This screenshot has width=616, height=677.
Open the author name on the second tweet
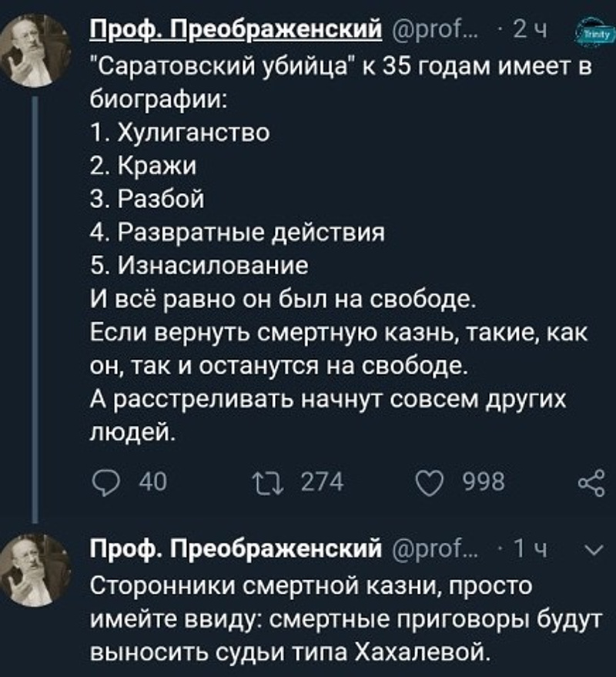tap(236, 549)
